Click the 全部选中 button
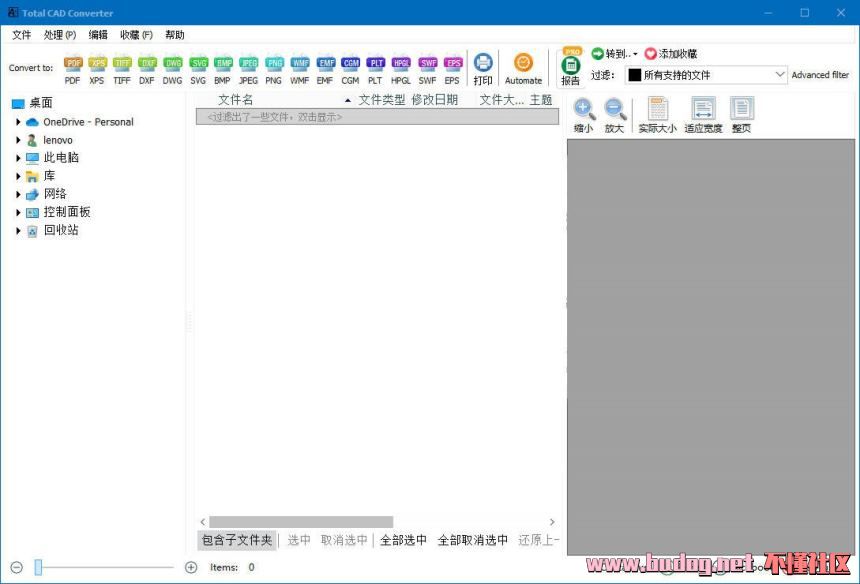The image size is (860, 584). pyautogui.click(x=403, y=540)
